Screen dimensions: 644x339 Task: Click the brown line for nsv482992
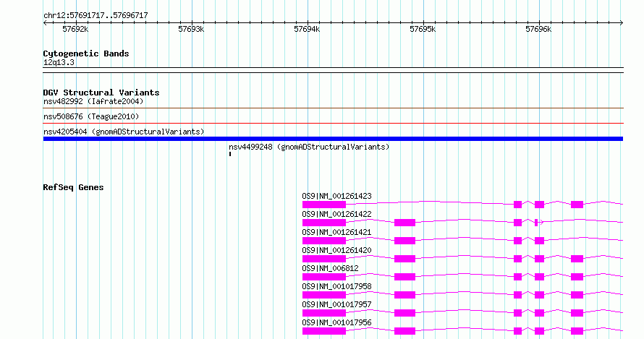(x=333, y=108)
